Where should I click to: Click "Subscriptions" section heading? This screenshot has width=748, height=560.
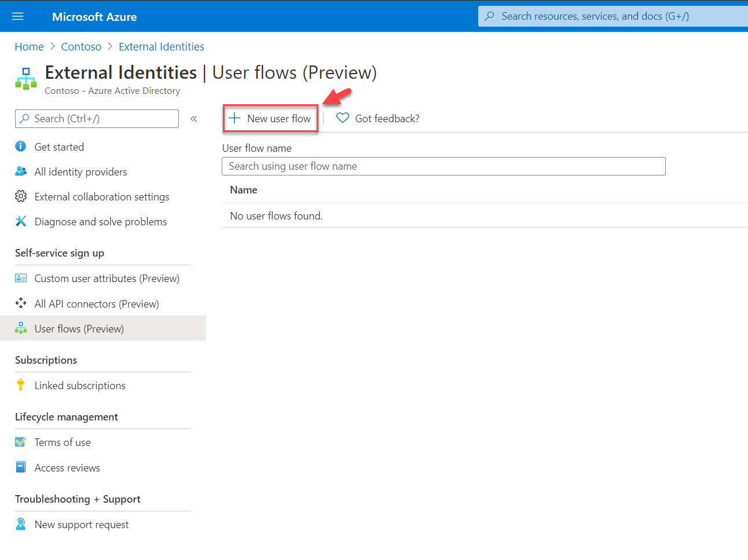46,360
